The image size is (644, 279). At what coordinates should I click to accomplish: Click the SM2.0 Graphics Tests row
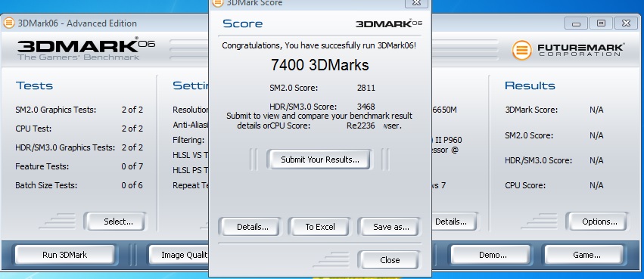click(x=79, y=110)
